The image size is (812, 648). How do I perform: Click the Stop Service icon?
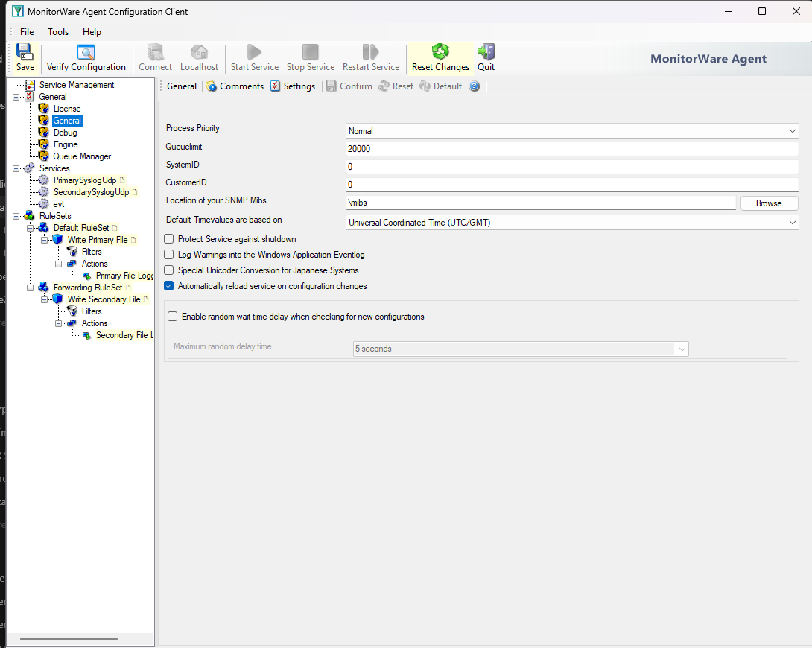(310, 52)
